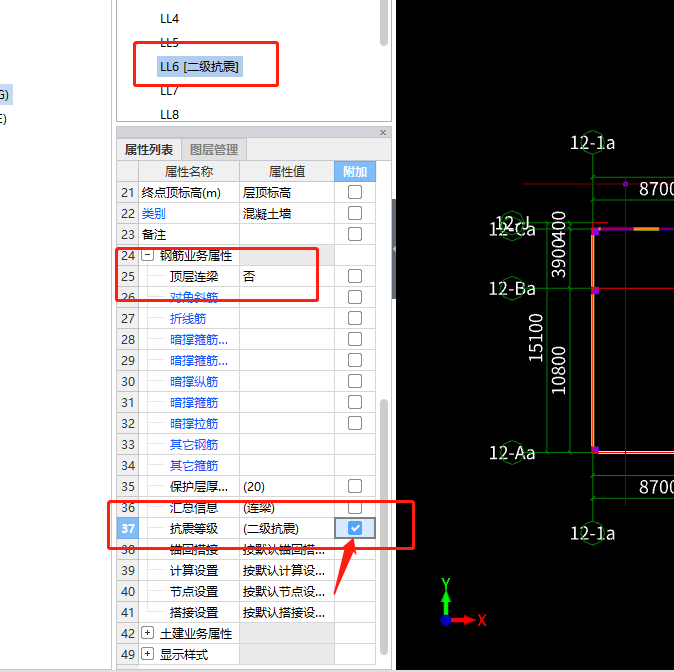The image size is (674, 672).
Task: Select LL7 in the component list
Action: 169,91
